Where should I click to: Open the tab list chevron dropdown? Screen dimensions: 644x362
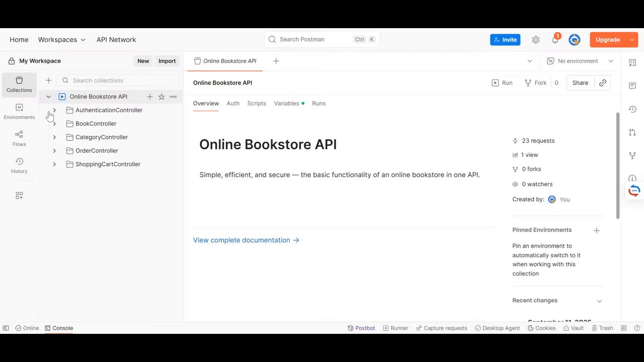529,61
